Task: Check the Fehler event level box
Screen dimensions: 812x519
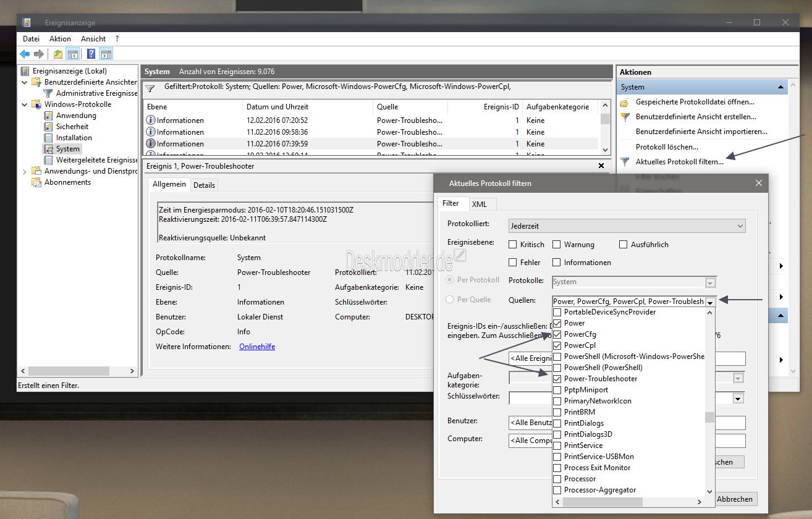Action: pyautogui.click(x=512, y=263)
